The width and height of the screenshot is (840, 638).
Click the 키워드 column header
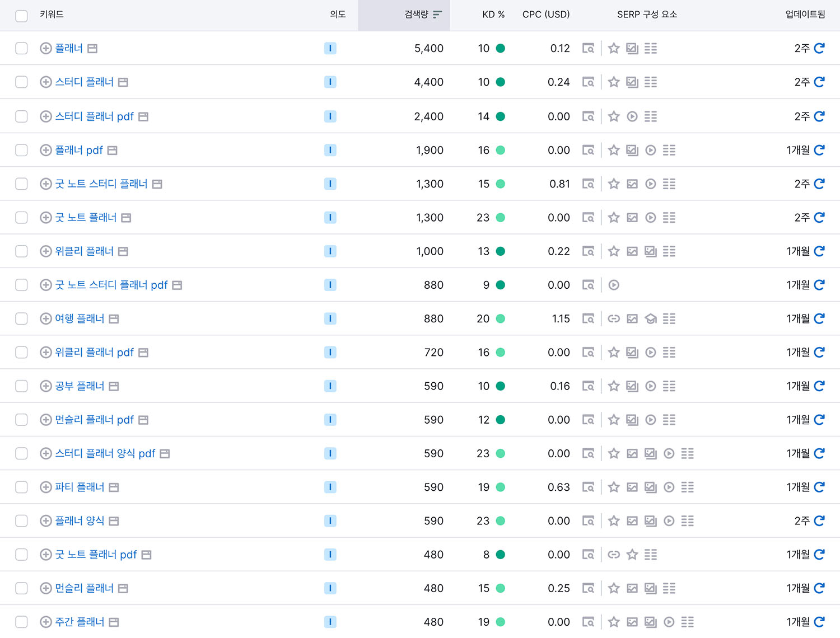(52, 15)
